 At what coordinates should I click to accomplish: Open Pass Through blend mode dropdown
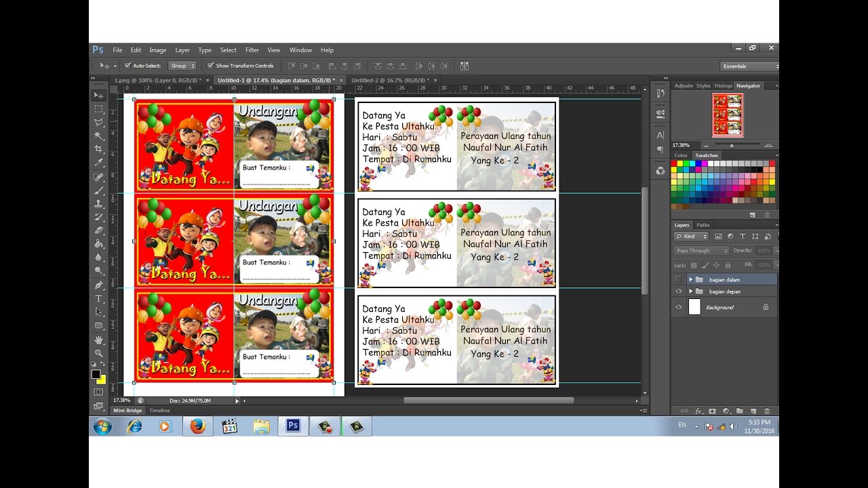click(x=701, y=251)
